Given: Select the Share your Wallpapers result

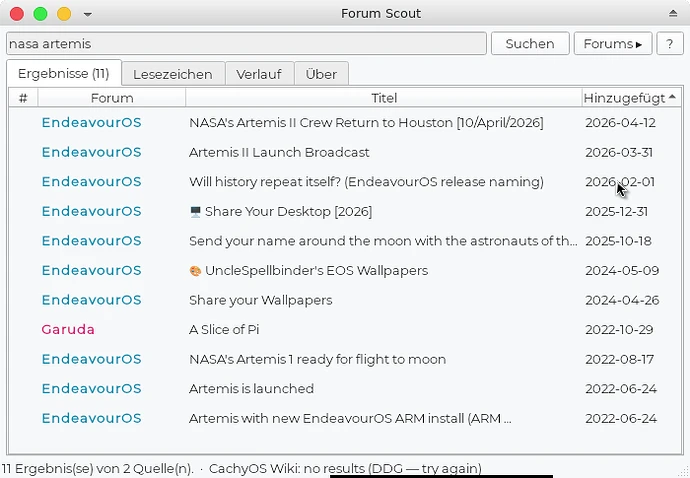Looking at the screenshot, I should click(x=345, y=300).
